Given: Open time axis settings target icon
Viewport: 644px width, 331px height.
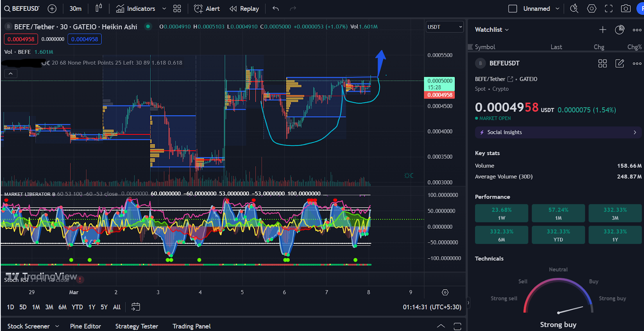Looking at the screenshot, I should point(445,292).
